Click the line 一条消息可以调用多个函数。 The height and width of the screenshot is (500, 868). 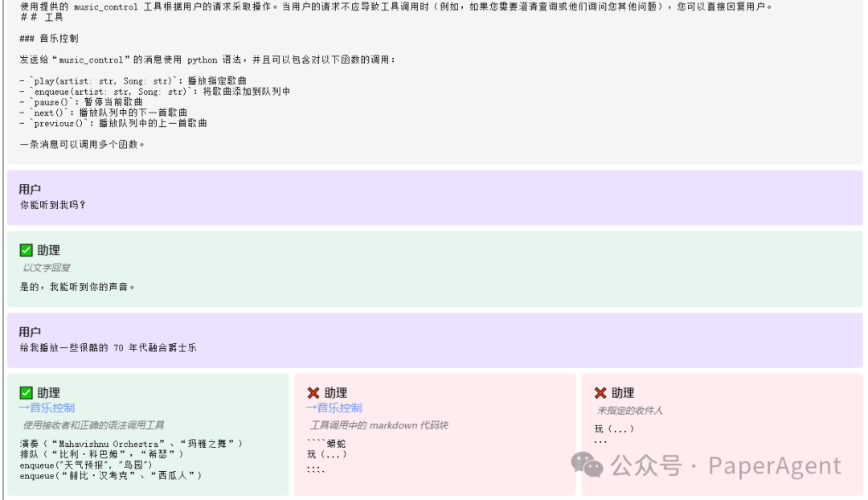click(x=83, y=145)
